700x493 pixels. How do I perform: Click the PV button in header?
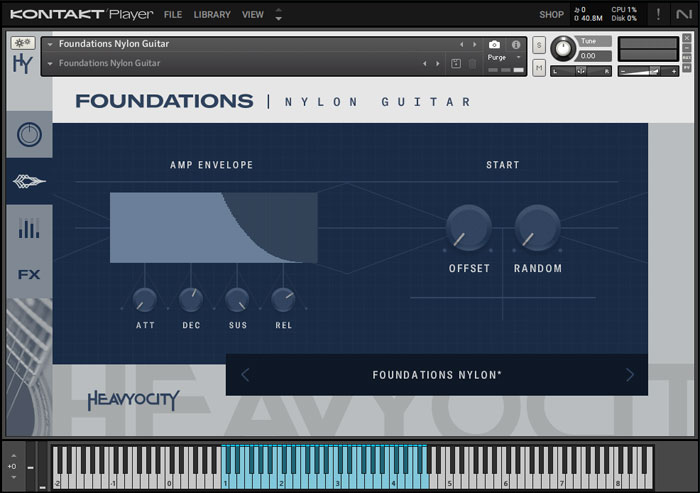pos(687,67)
